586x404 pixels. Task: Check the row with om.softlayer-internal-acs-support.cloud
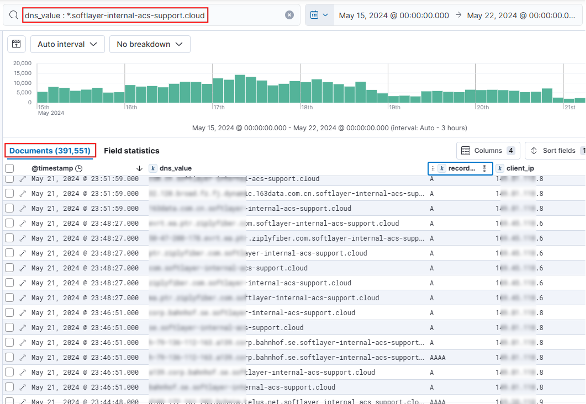coord(10,223)
